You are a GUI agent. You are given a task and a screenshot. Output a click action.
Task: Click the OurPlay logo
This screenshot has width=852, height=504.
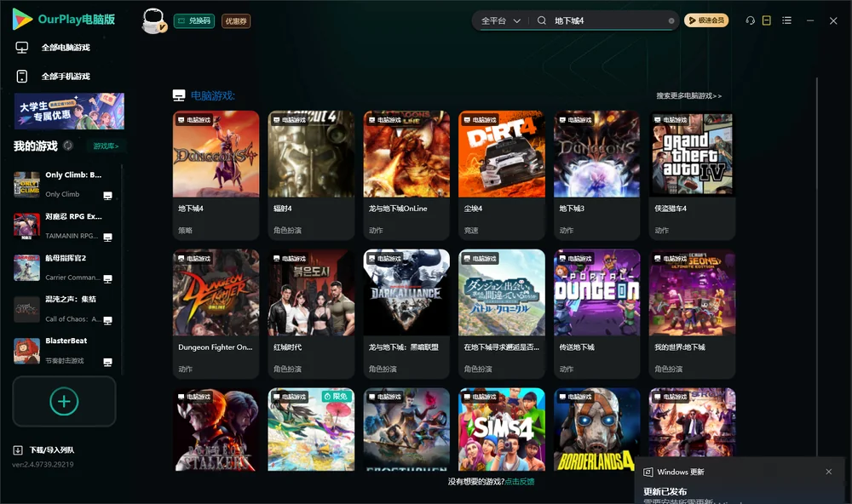[x=64, y=20]
